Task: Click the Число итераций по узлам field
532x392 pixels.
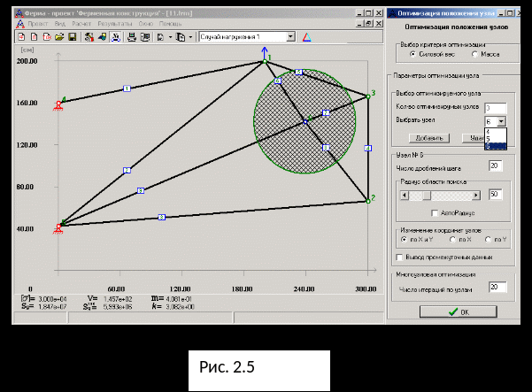Action: coord(497,287)
